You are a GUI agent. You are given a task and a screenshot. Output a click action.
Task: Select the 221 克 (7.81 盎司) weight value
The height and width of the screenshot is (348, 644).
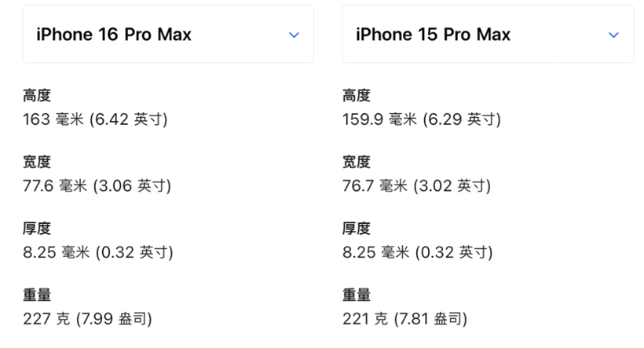pos(405,319)
